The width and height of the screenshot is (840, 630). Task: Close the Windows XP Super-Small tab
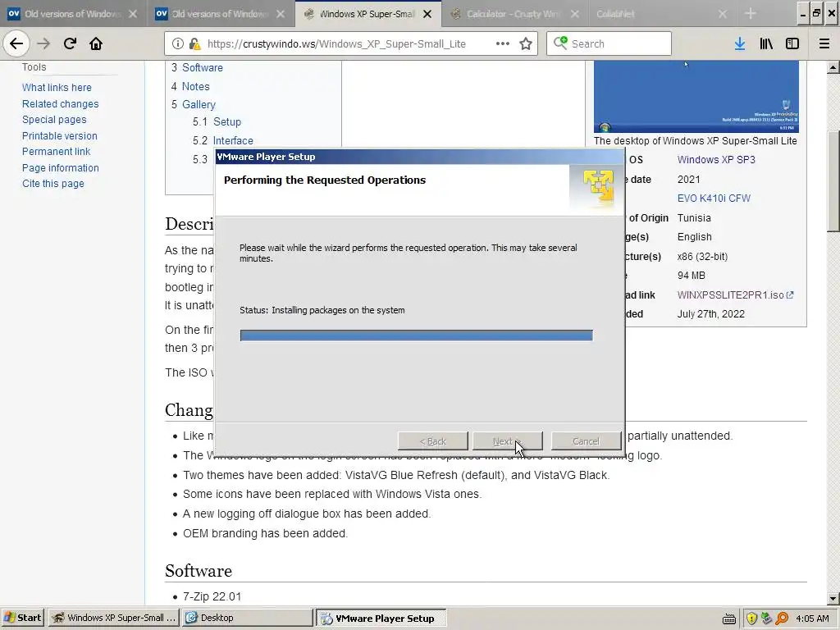[x=427, y=14]
